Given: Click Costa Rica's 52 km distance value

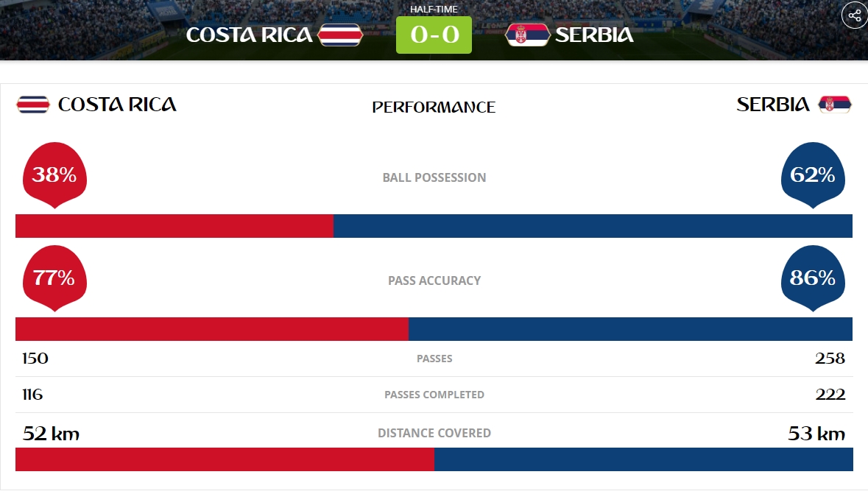Looking at the screenshot, I should pos(51,433).
